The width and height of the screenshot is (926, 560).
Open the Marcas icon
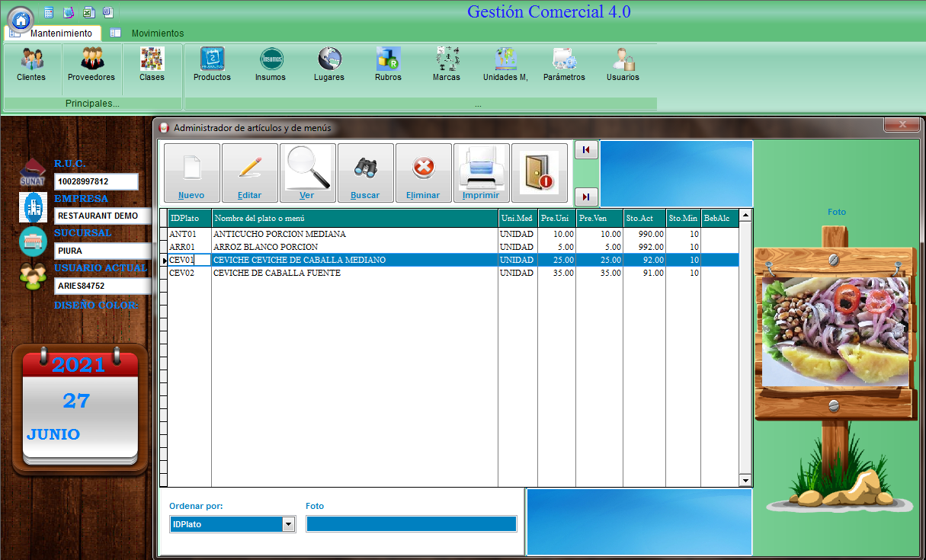pyautogui.click(x=447, y=64)
